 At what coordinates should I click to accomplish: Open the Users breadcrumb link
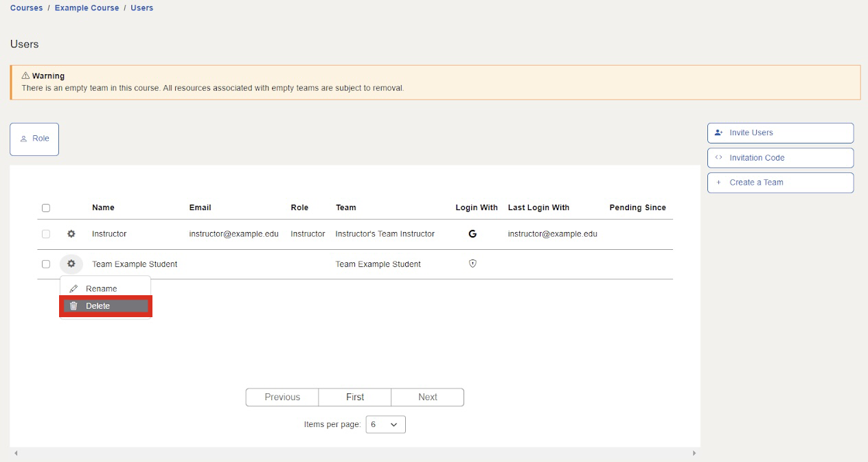141,8
